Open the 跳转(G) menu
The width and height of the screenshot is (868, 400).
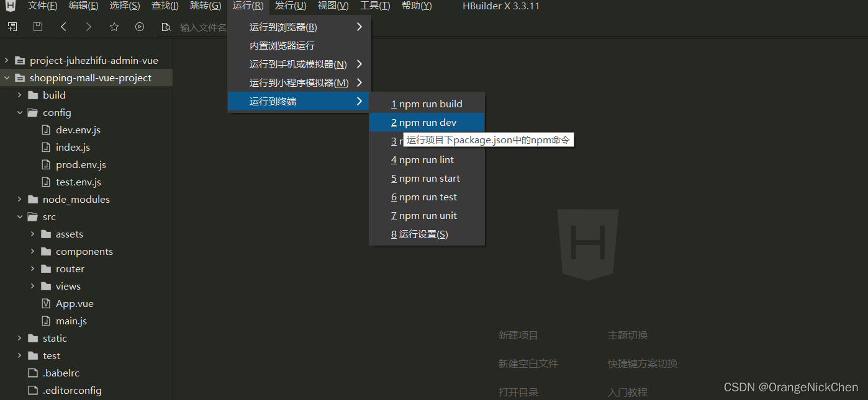pyautogui.click(x=205, y=6)
